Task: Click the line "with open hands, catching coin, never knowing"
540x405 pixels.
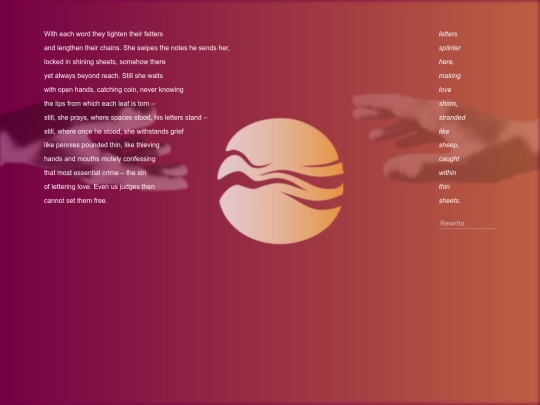Action: coord(113,90)
